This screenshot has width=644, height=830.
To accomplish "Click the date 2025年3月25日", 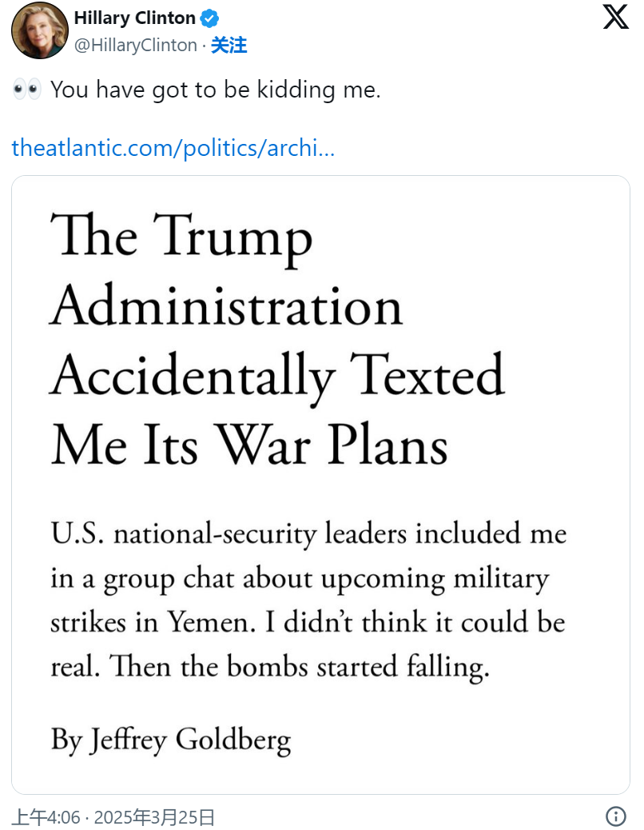I will coord(154,816).
